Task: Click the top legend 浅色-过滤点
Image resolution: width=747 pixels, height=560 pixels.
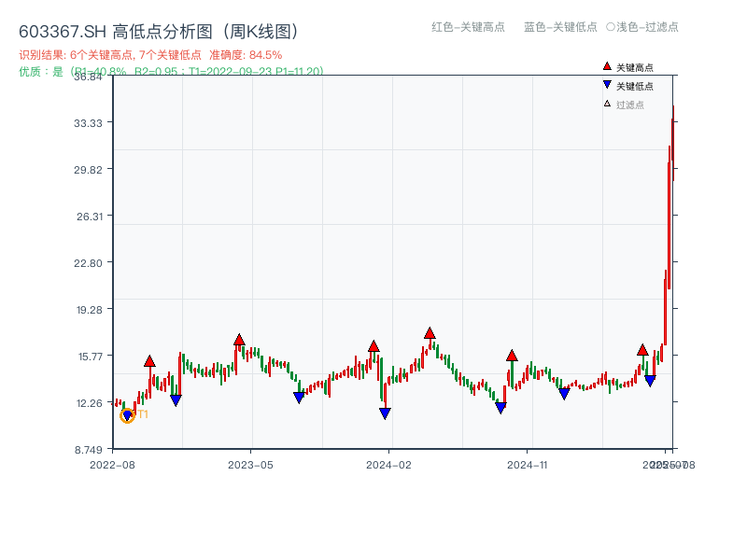Action: [x=642, y=27]
